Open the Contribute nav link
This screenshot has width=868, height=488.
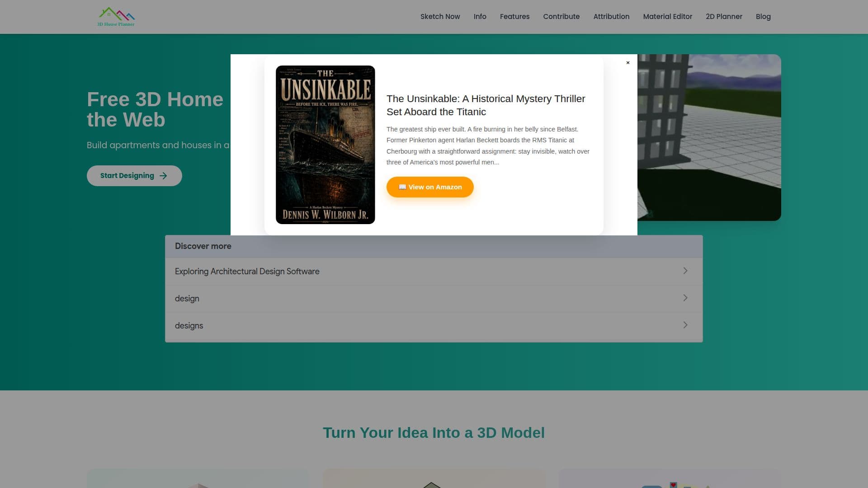pyautogui.click(x=561, y=17)
